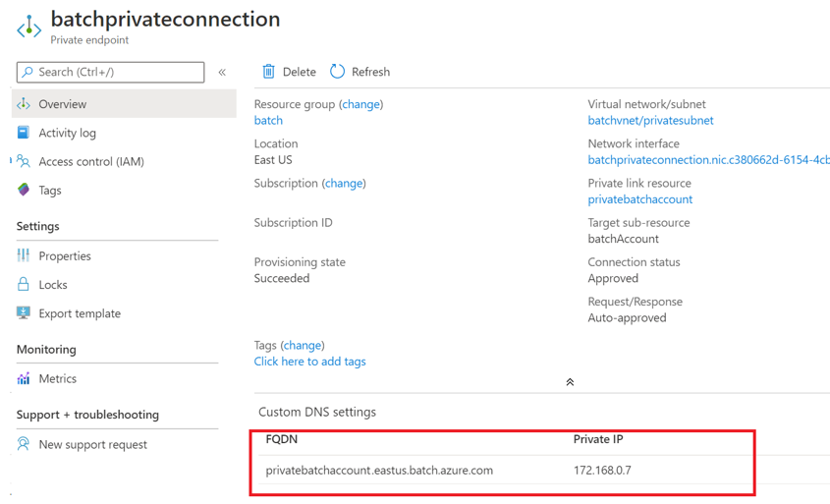Image resolution: width=830 pixels, height=504 pixels.
Task: Open New support request page
Action: point(92,445)
